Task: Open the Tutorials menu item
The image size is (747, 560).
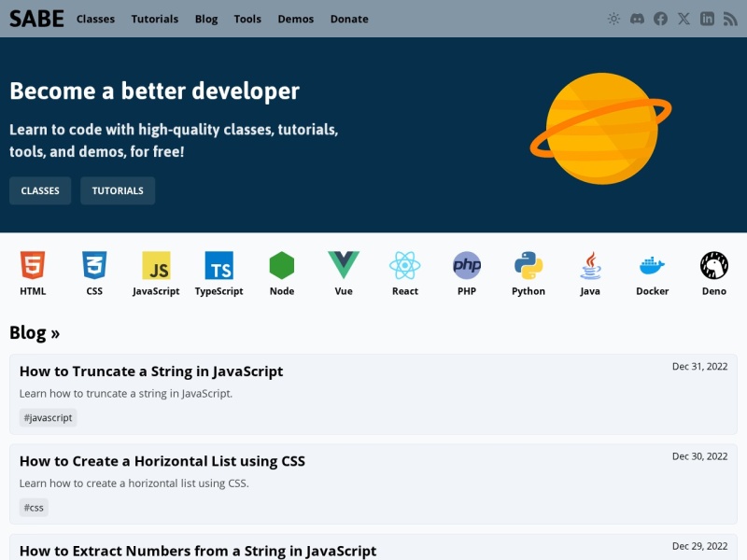Action: pos(155,19)
